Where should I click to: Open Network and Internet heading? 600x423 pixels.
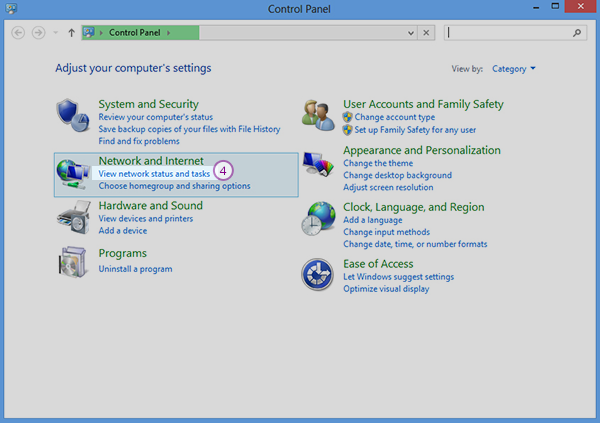click(x=151, y=161)
